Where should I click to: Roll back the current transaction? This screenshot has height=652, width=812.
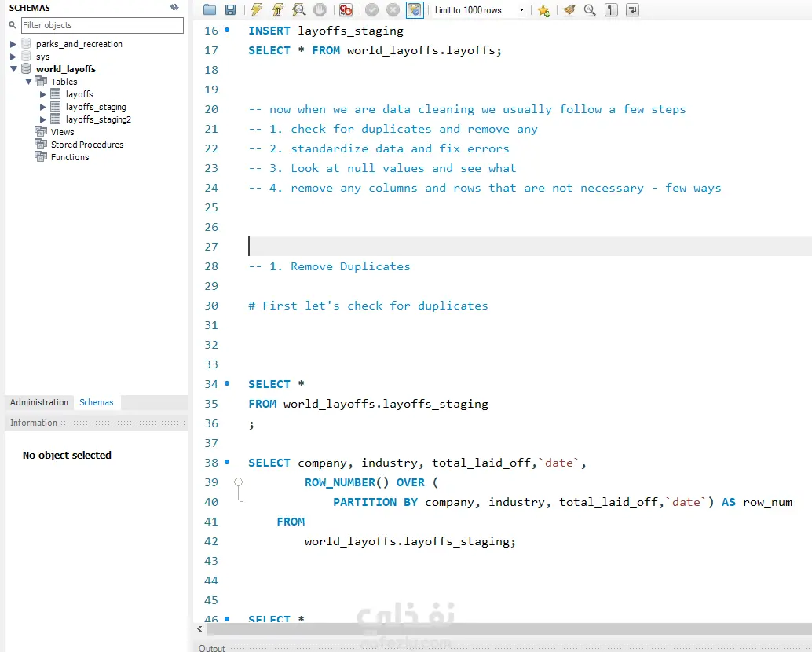[x=393, y=10]
